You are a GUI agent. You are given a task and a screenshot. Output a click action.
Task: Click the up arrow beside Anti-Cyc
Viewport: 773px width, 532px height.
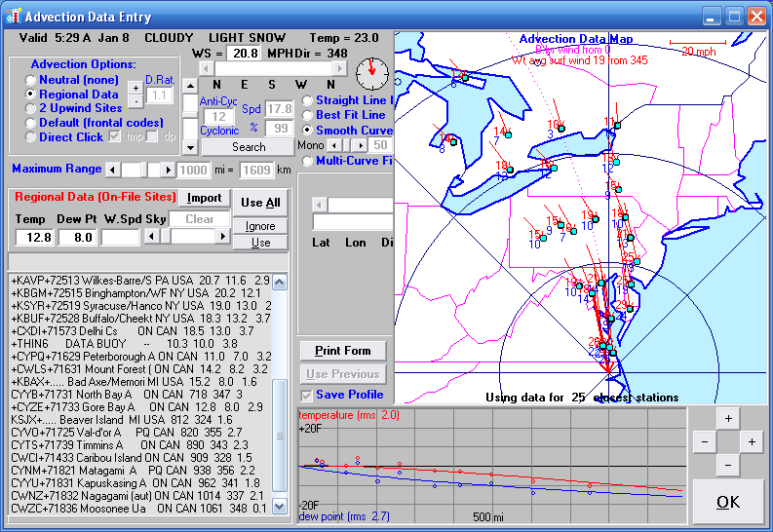190,86
